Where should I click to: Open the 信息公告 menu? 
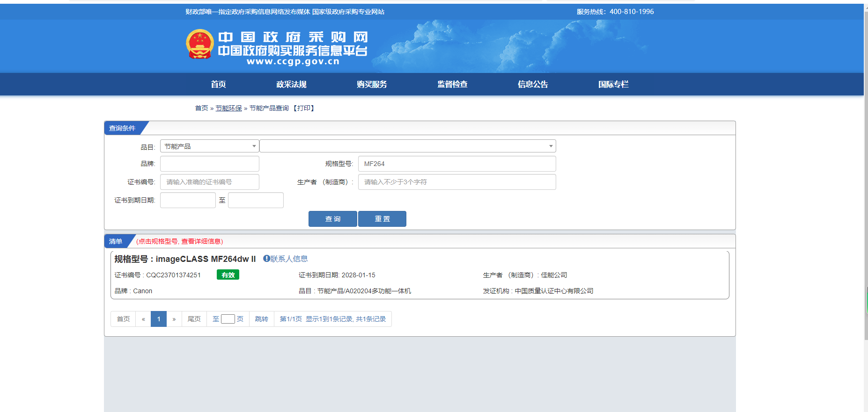[x=533, y=84]
